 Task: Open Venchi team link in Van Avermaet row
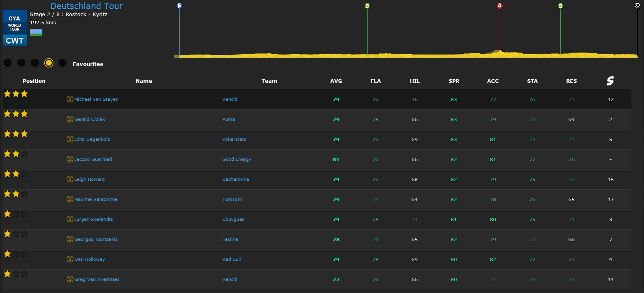[x=230, y=279]
